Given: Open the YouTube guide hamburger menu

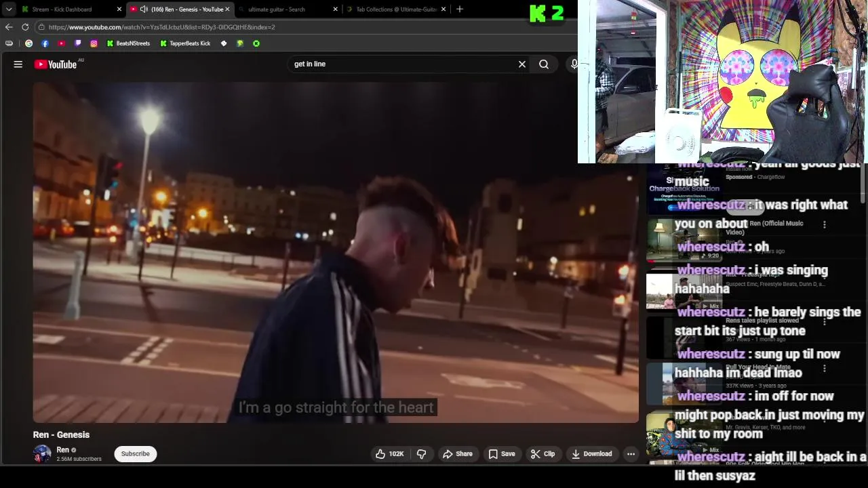Looking at the screenshot, I should (18, 64).
